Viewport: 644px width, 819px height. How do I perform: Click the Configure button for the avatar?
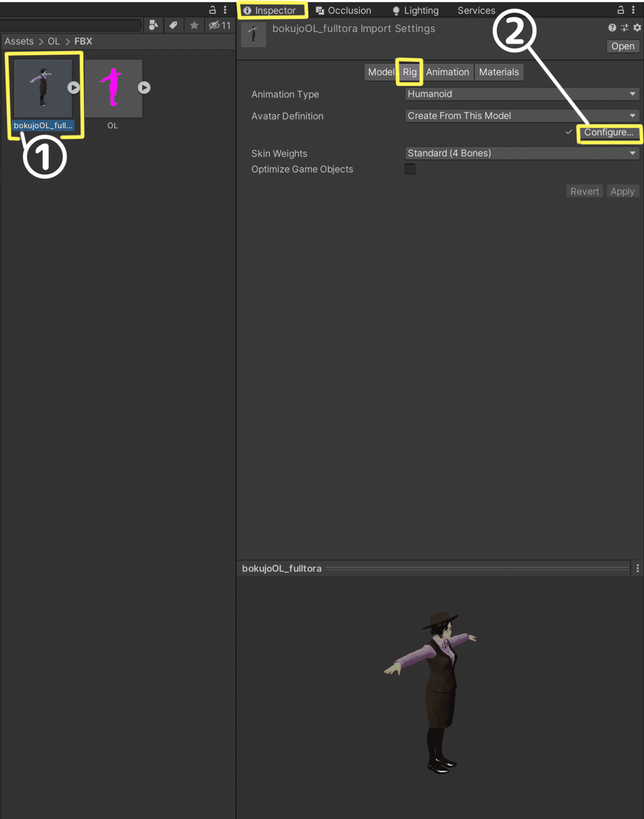click(610, 133)
